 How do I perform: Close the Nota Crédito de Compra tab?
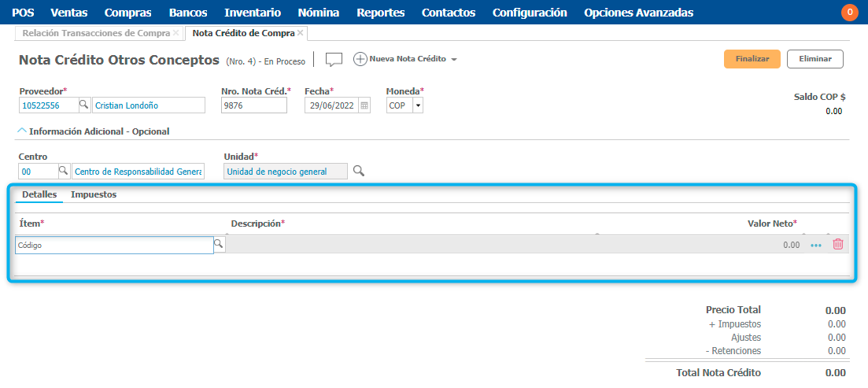coord(301,33)
